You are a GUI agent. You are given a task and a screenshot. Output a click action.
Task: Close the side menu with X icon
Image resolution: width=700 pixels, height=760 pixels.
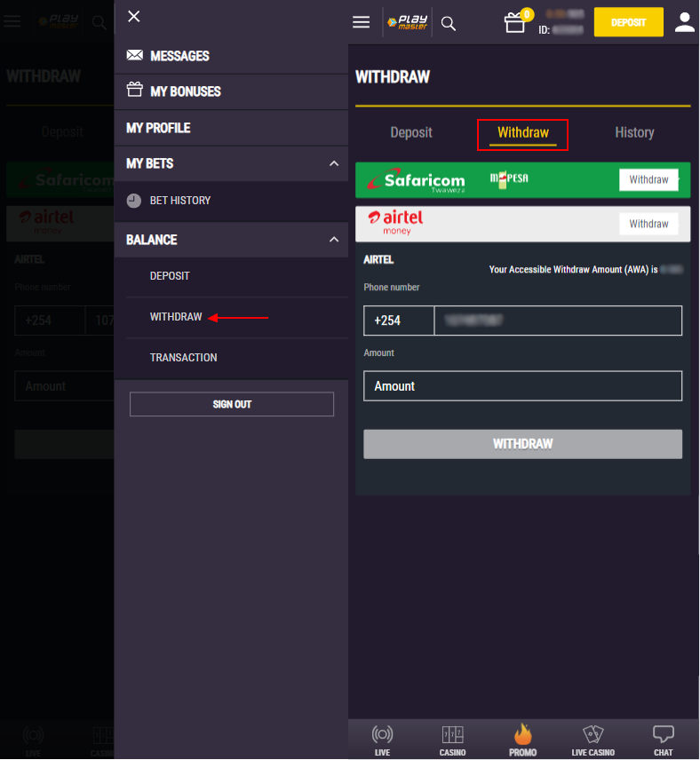click(x=134, y=17)
